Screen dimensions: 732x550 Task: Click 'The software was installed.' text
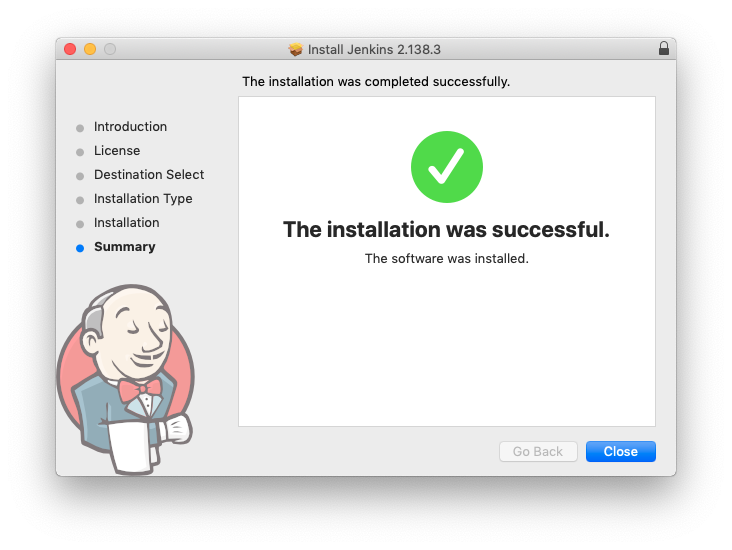(447, 259)
